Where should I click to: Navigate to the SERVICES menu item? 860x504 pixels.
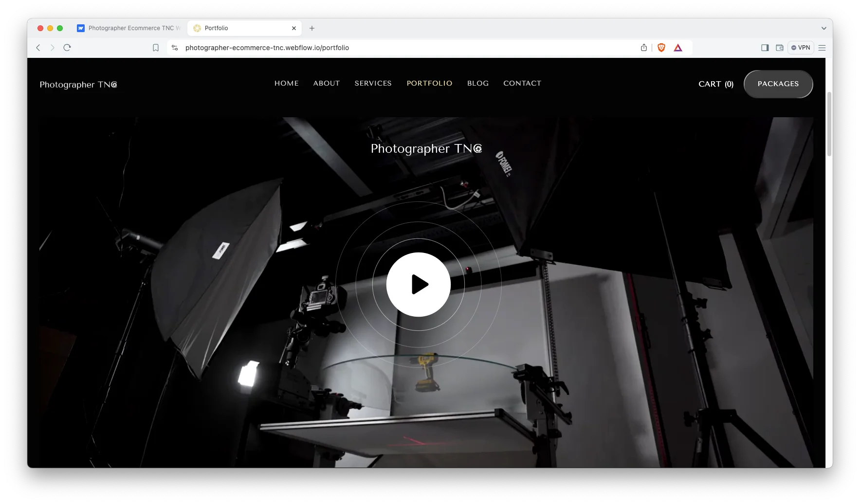(x=373, y=83)
